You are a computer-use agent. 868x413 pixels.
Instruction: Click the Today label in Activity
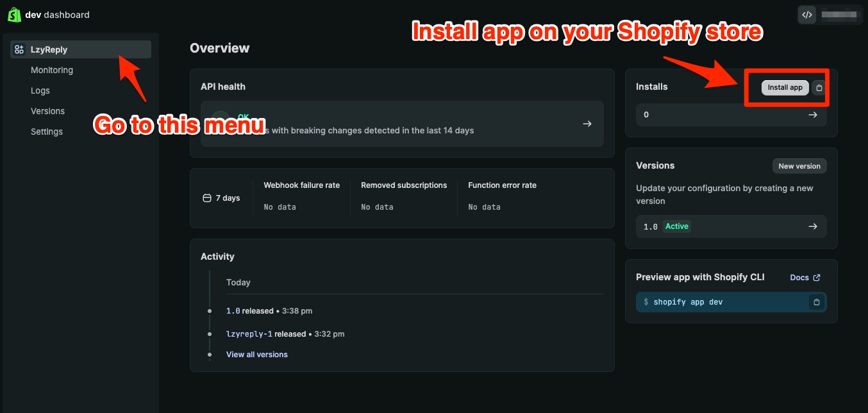(238, 283)
